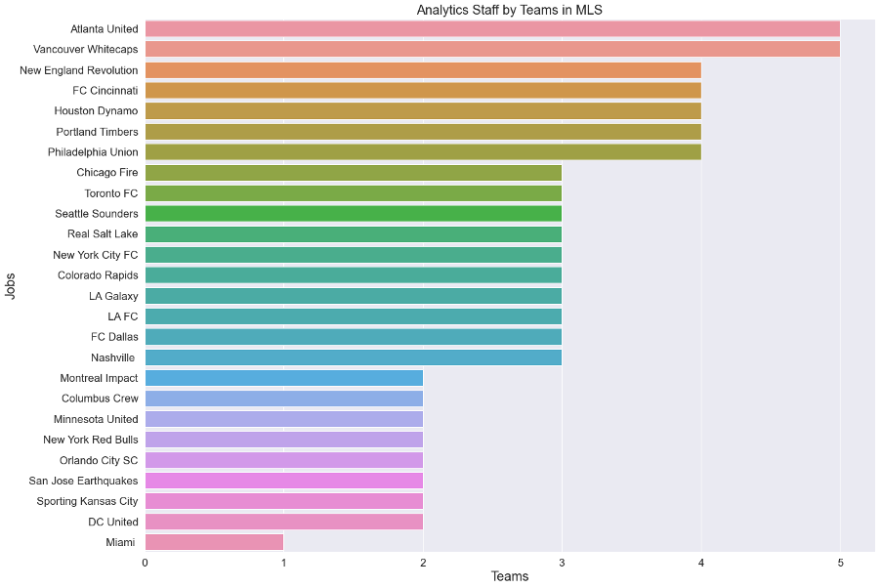Click the x-axis tick label 3
Screen dimensions: 881x588
tap(562, 563)
